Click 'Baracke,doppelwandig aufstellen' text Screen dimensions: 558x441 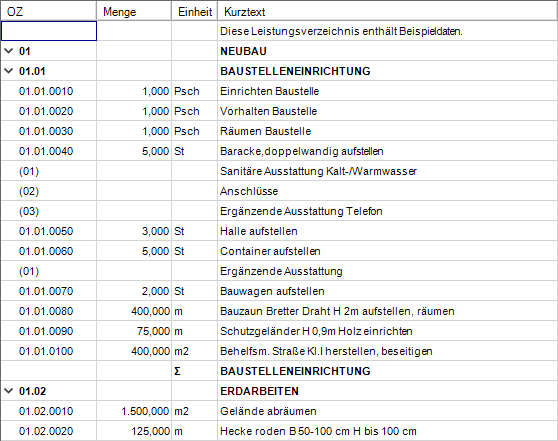tap(302, 151)
